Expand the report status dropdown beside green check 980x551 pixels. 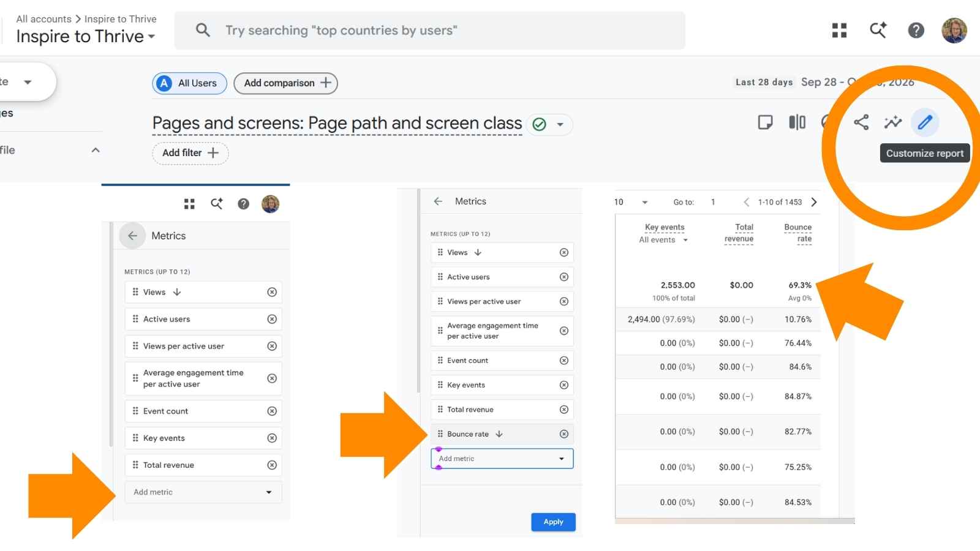tap(560, 124)
